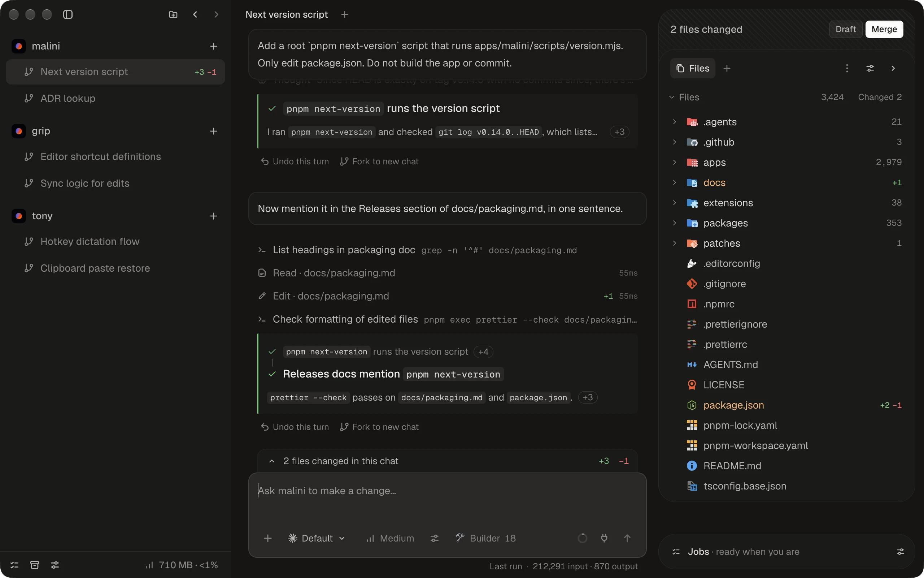The width and height of the screenshot is (924, 578).
Task: Add new chat under tony project
Action: click(x=213, y=216)
